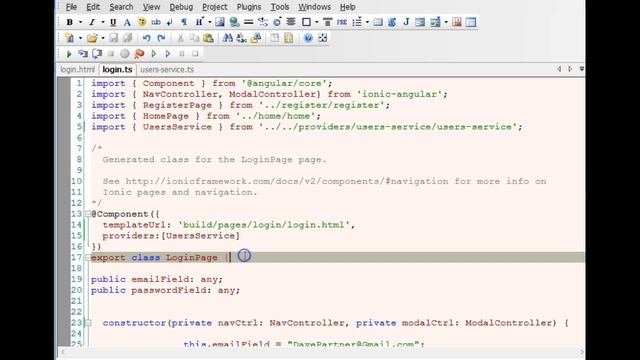Open Find binoculars icon
The height and width of the screenshot is (360, 640).
pyautogui.click(x=227, y=38)
